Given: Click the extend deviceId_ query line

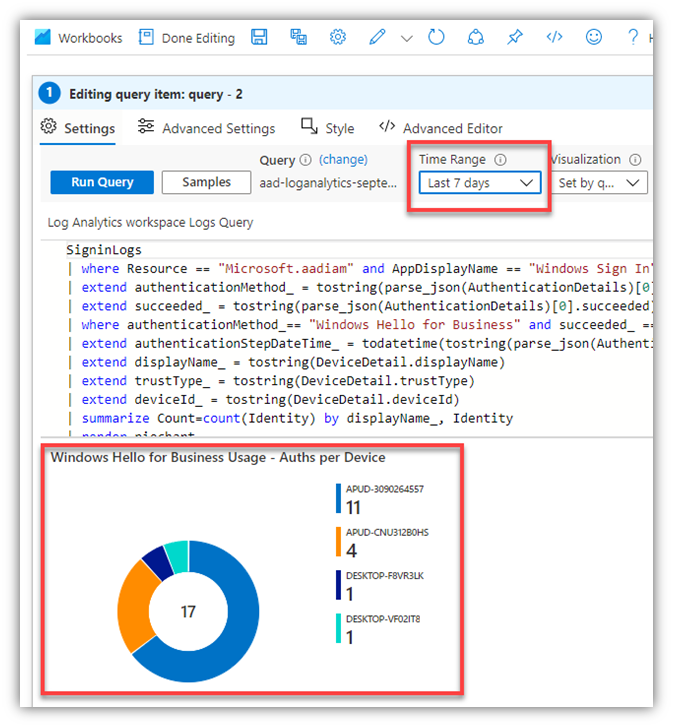Looking at the screenshot, I should [270, 399].
